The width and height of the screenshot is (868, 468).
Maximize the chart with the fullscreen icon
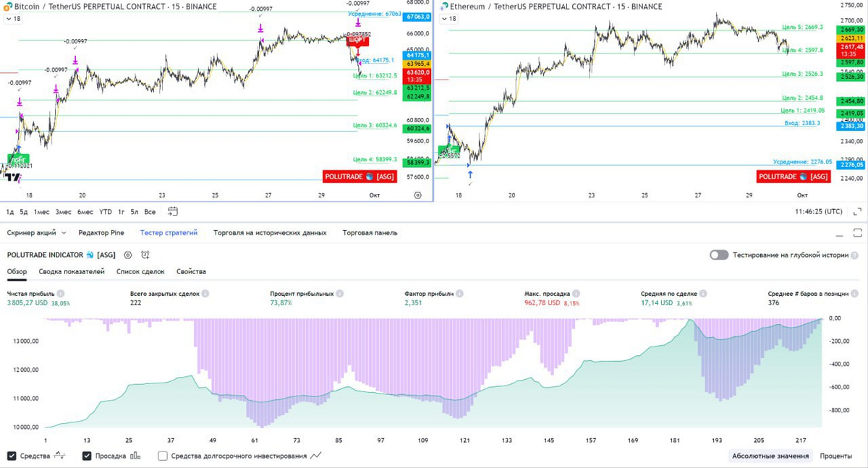coord(857,212)
